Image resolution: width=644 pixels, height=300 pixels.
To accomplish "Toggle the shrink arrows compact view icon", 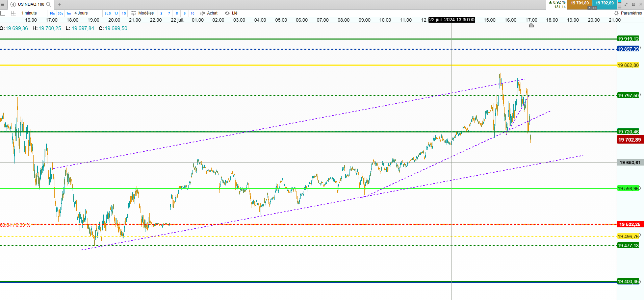I will coord(626,4).
